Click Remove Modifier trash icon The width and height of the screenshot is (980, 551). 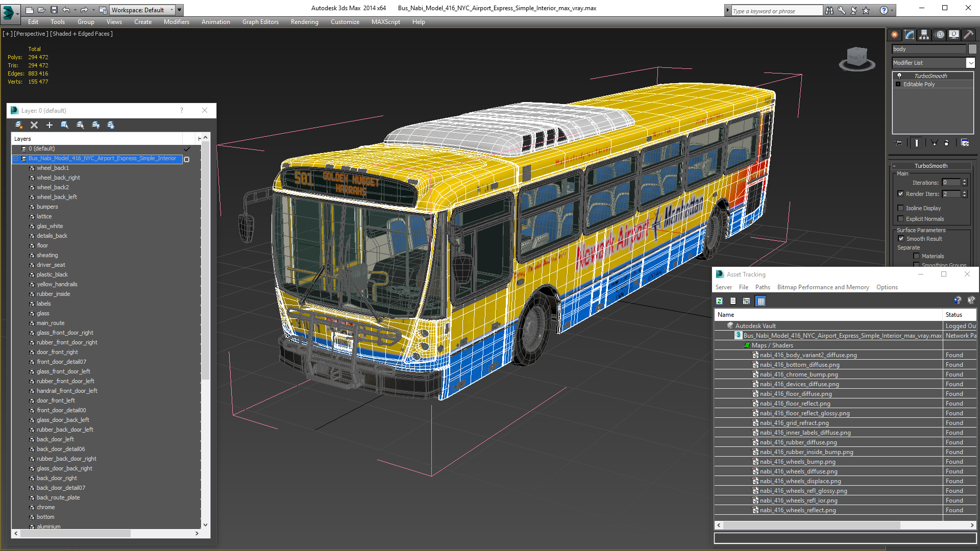point(947,143)
